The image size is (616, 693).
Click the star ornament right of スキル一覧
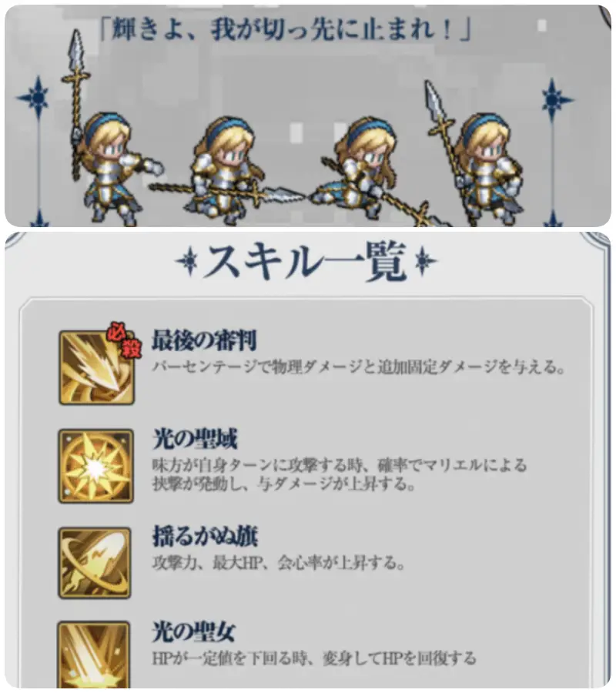coord(423,261)
